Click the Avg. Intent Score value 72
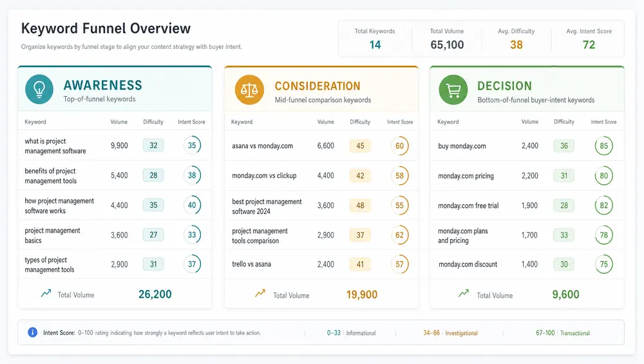 (x=589, y=44)
